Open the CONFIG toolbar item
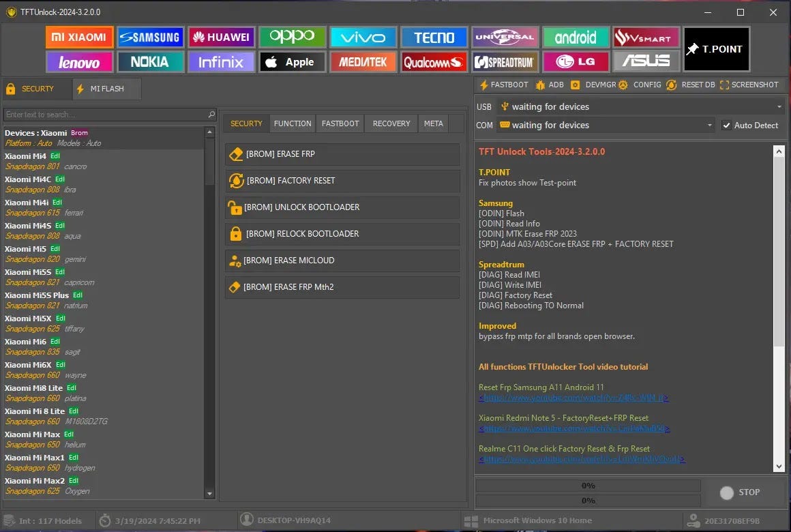 [x=640, y=85]
